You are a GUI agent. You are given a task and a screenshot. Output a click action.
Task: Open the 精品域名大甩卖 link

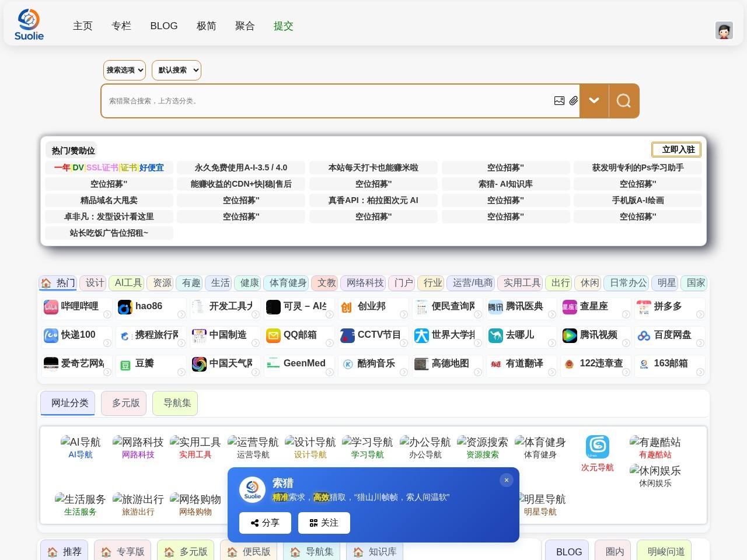[109, 200]
